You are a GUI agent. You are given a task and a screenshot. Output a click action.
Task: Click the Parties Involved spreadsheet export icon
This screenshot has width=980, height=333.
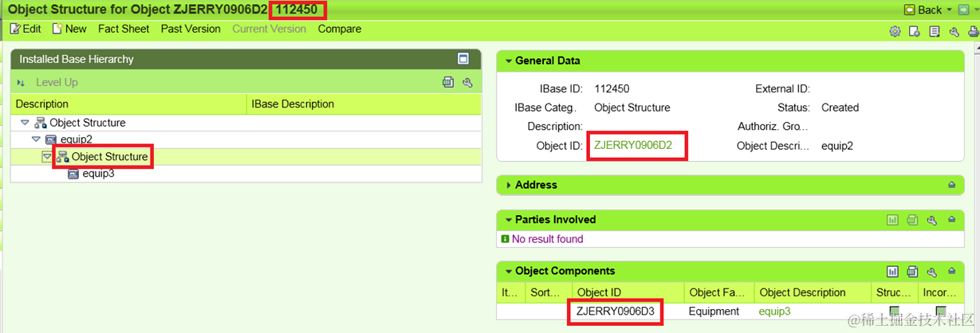coord(912,220)
